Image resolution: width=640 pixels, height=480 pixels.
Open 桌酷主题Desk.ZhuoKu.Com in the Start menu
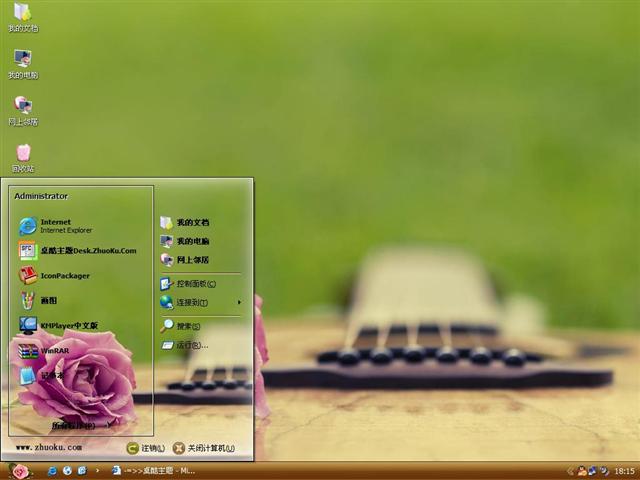pos(78,251)
